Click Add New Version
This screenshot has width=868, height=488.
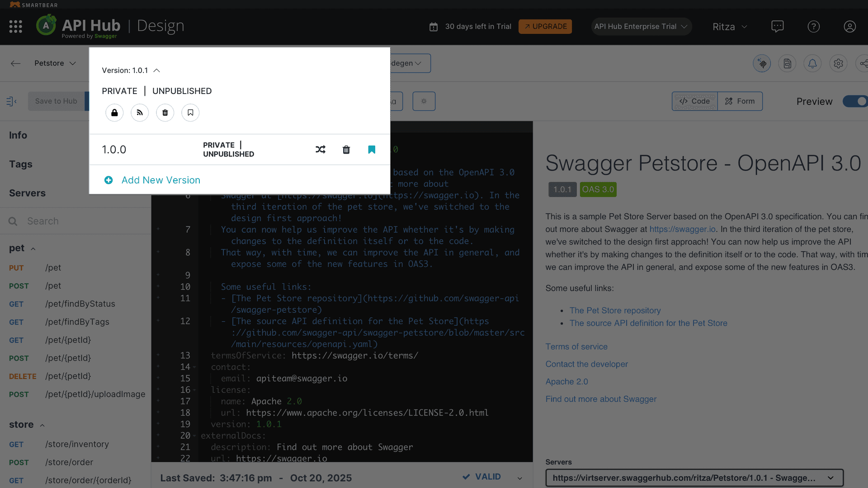click(x=160, y=180)
